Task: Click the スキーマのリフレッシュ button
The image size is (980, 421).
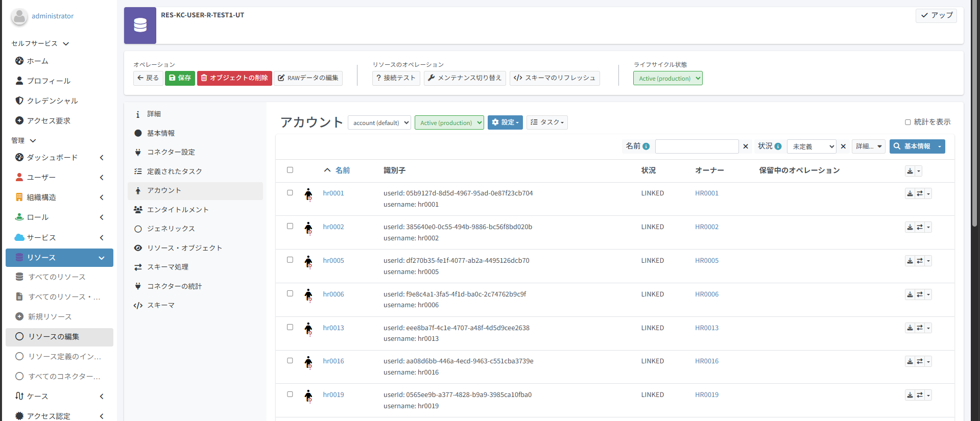Action: pyautogui.click(x=555, y=78)
